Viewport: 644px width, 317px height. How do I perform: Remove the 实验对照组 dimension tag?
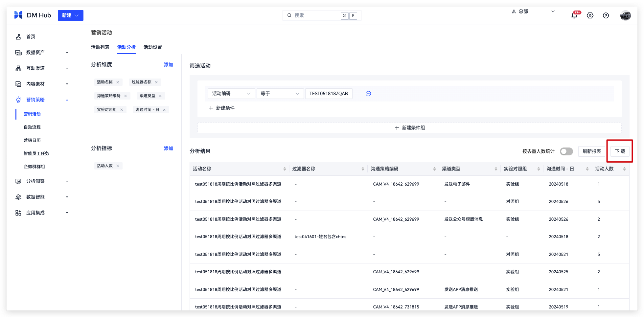click(122, 110)
